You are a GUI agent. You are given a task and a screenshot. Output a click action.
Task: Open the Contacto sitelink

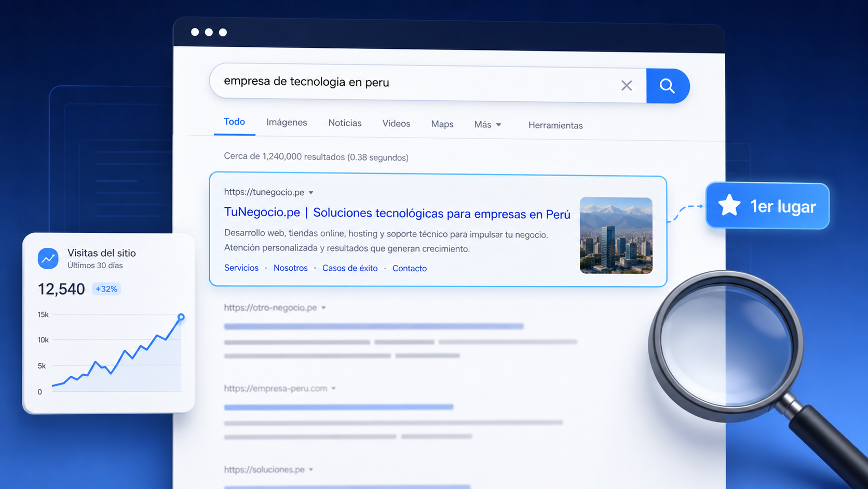(410, 269)
